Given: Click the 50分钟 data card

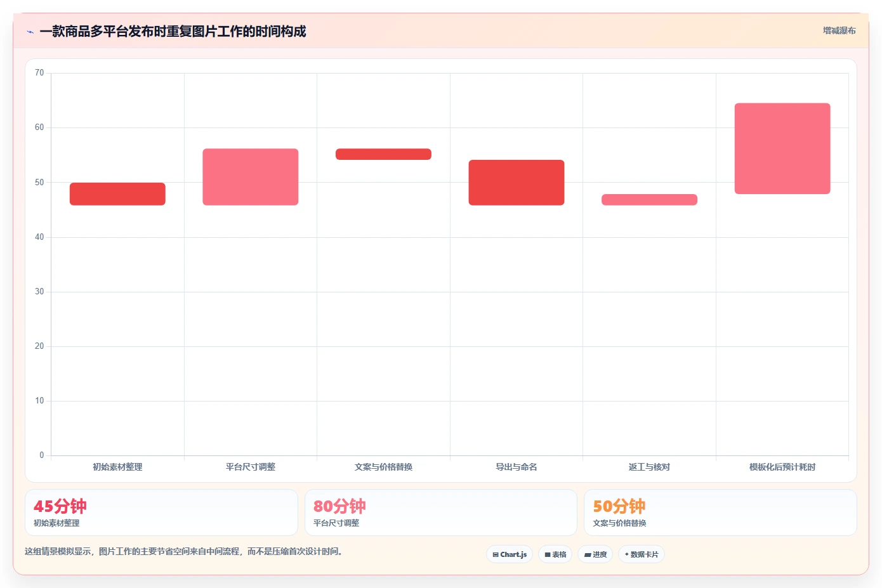Looking at the screenshot, I should point(720,513).
